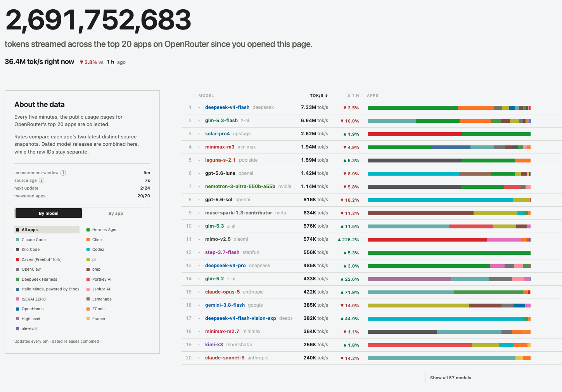Screen dimensions: 562x392
Task: Click the Show all 57 models button
Action: pos(450,378)
